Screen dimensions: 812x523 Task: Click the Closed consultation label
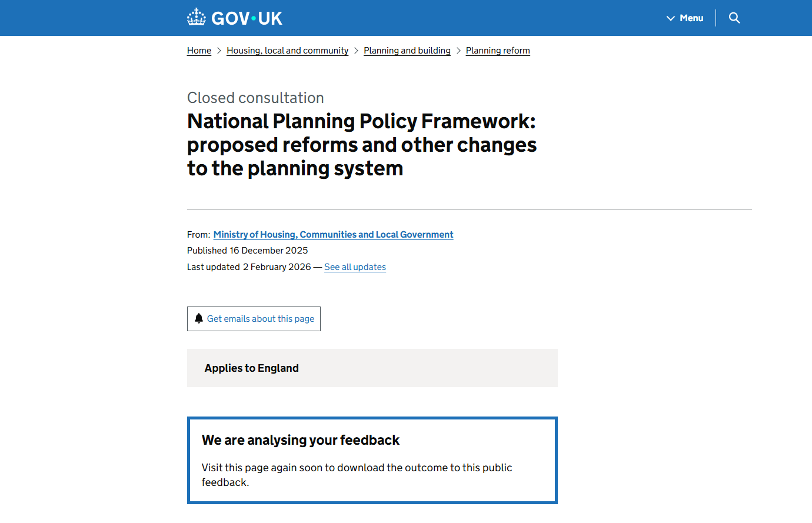pyautogui.click(x=255, y=97)
